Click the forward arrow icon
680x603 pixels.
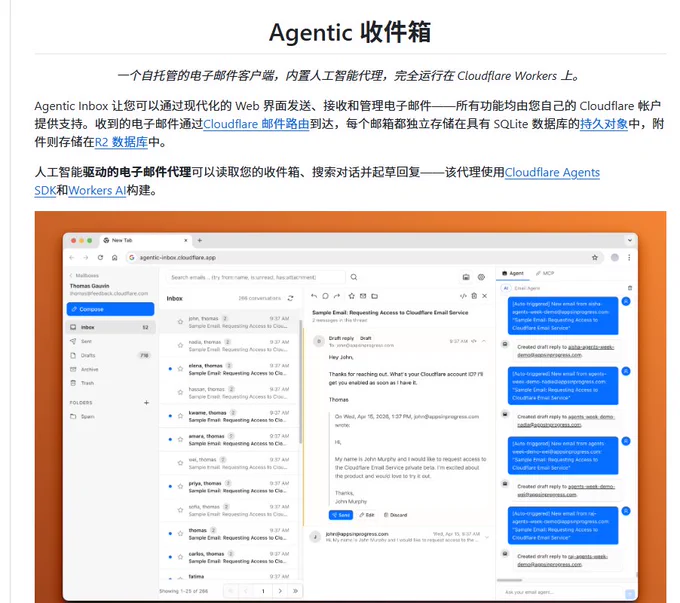pos(337,296)
